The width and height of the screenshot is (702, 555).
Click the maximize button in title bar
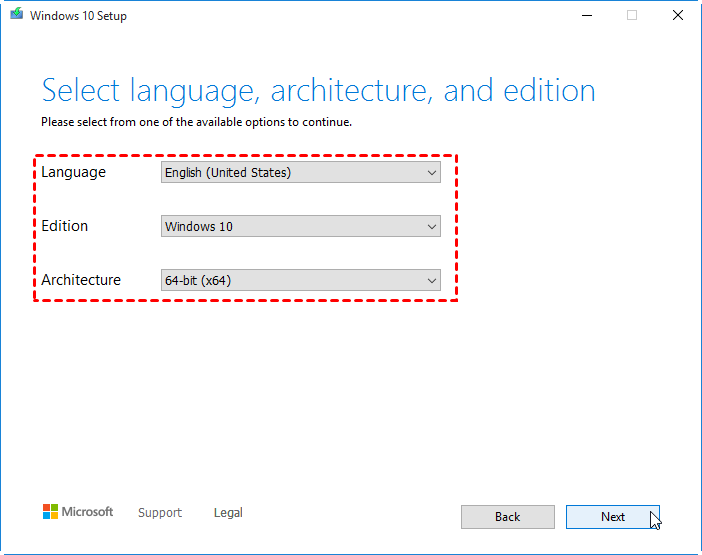tap(632, 16)
